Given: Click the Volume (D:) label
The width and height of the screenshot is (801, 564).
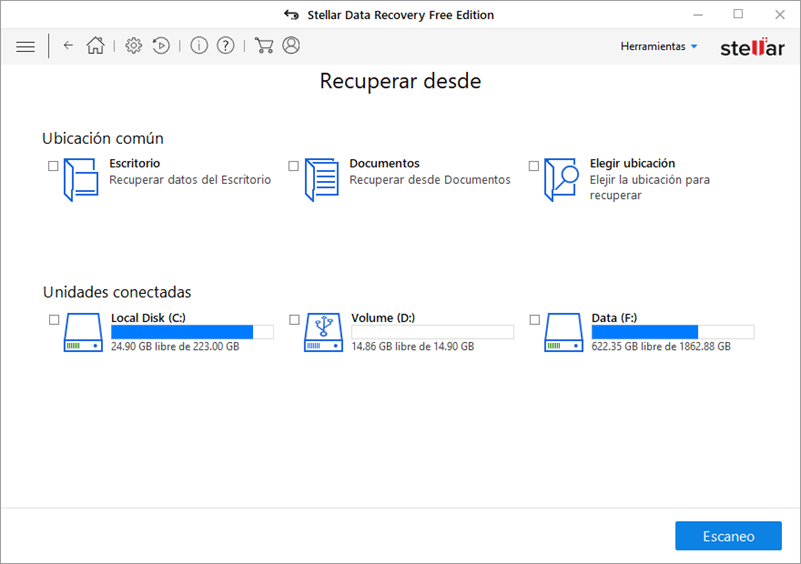Looking at the screenshot, I should [x=383, y=318].
